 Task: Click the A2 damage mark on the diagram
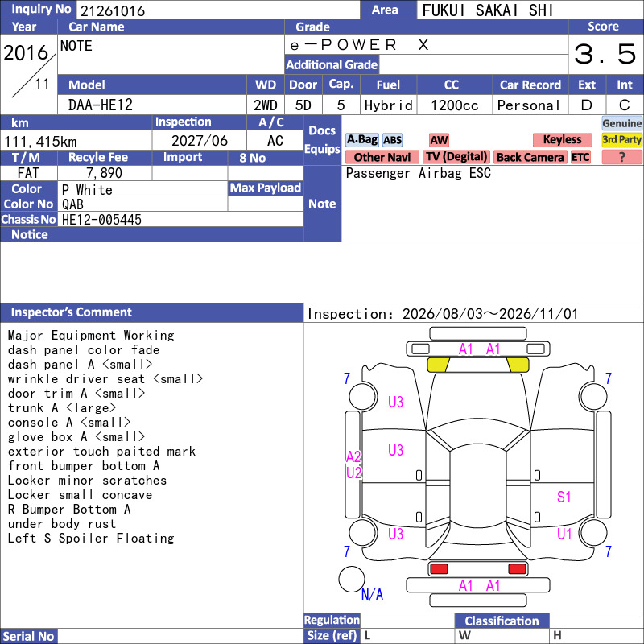tap(353, 456)
